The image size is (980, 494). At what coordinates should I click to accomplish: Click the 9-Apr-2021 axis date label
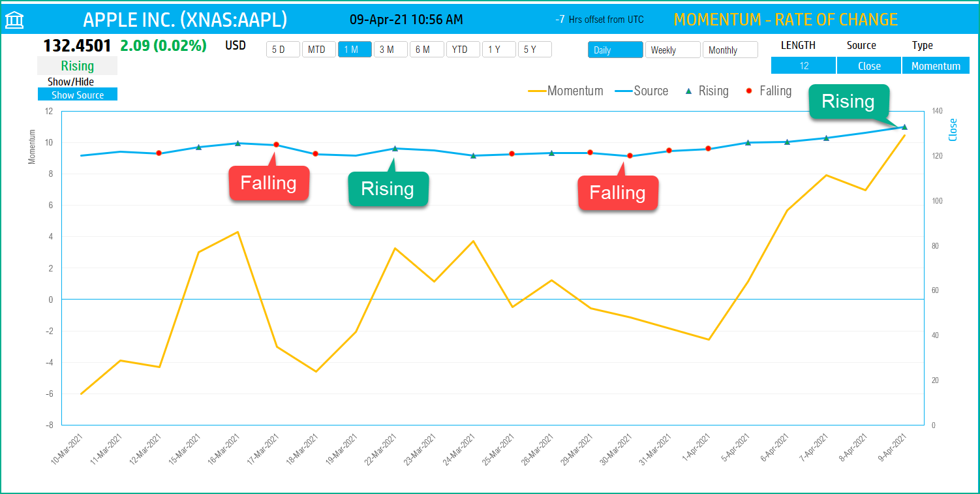click(x=893, y=448)
